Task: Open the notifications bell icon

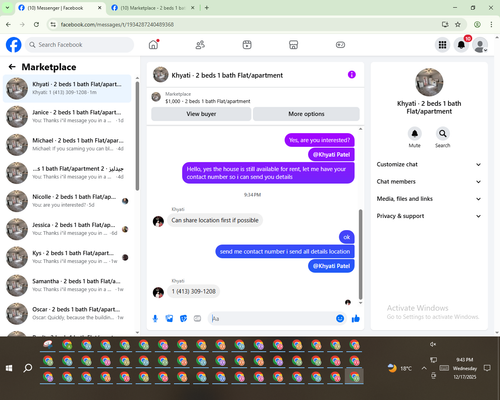Action: pyautogui.click(x=461, y=45)
